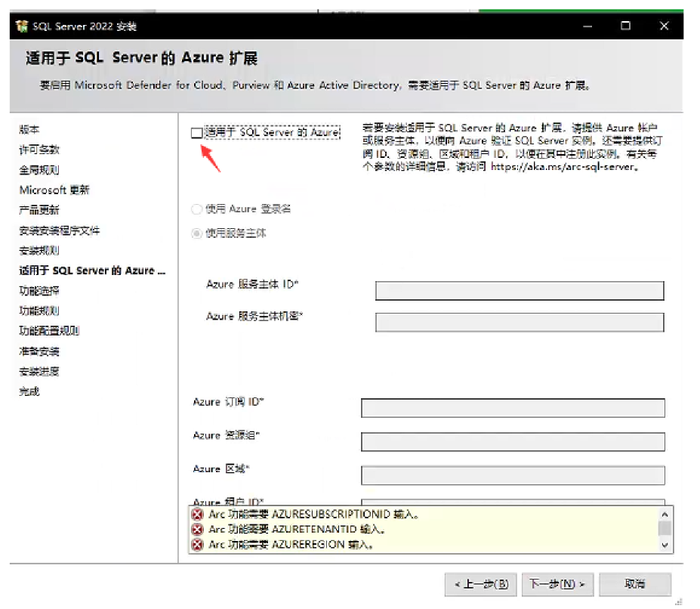Select the 使用 Azure 登录名 radio option

click(197, 209)
